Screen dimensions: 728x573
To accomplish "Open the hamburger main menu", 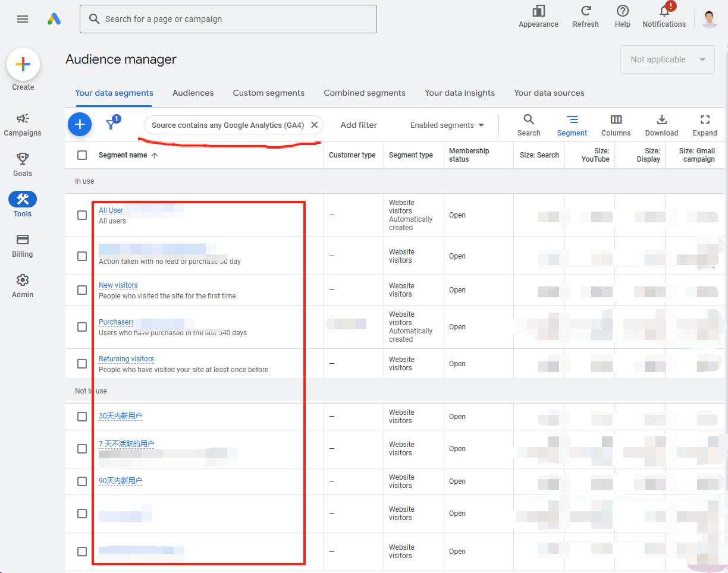I will click(23, 19).
